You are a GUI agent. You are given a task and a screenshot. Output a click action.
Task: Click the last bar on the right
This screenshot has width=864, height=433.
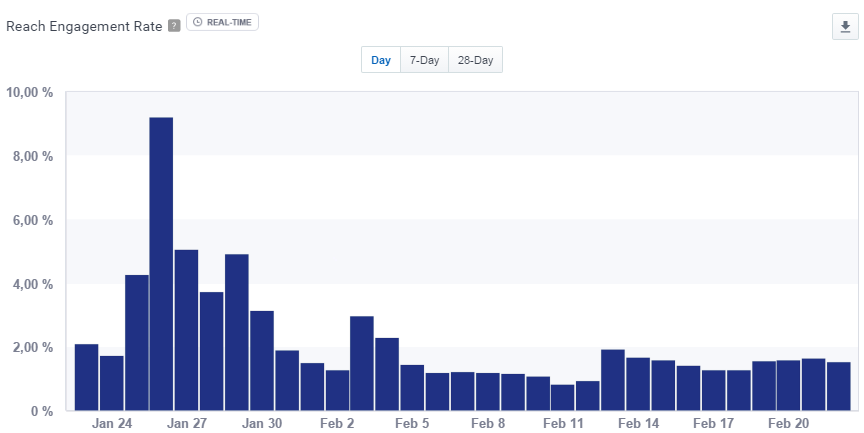(839, 386)
